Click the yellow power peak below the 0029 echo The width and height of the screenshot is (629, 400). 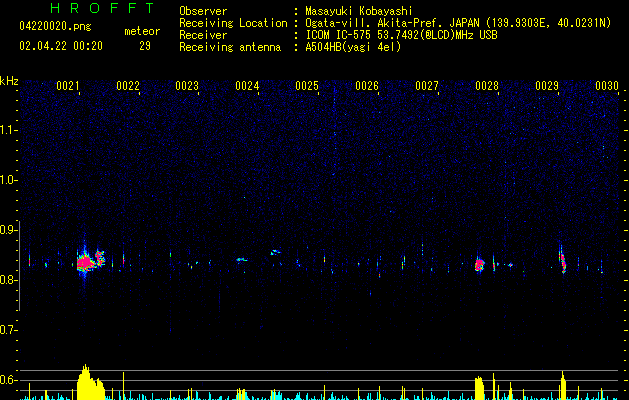coord(563,386)
